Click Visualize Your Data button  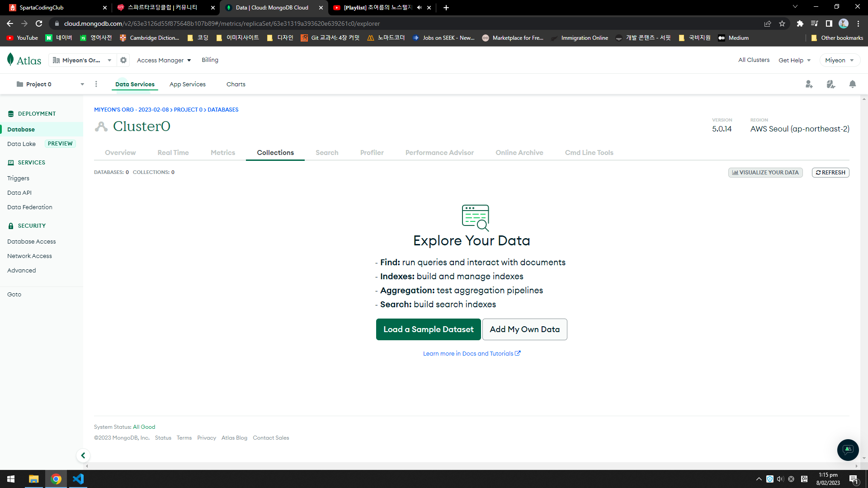click(x=765, y=173)
